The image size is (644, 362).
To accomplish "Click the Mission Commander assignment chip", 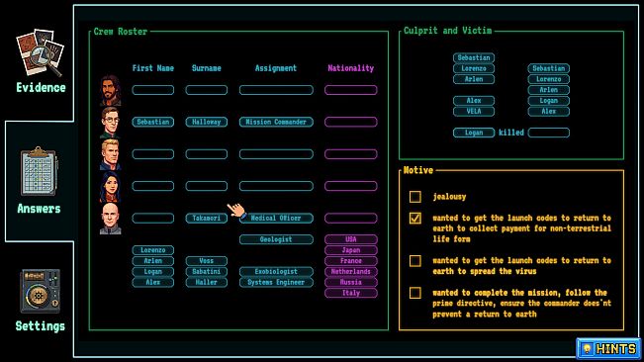I will pyautogui.click(x=276, y=122).
